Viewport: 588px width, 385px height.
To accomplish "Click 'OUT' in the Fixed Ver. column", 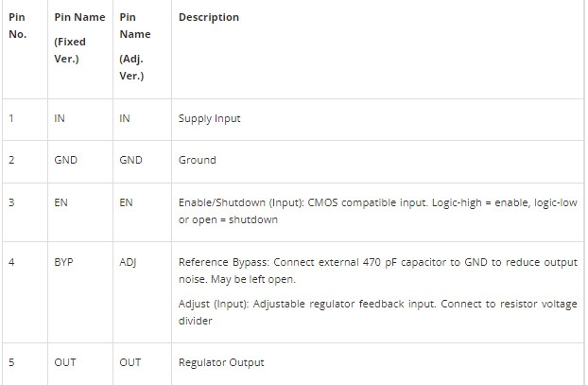I will (65, 362).
